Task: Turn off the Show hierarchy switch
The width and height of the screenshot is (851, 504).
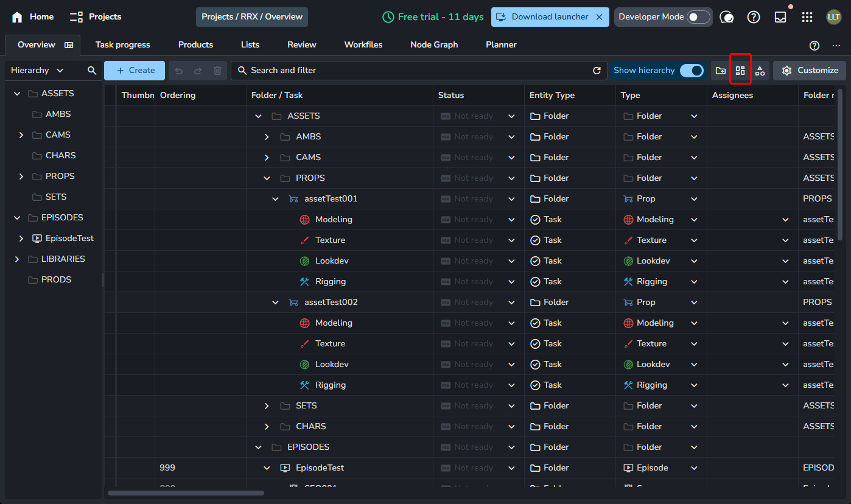Action: click(692, 71)
